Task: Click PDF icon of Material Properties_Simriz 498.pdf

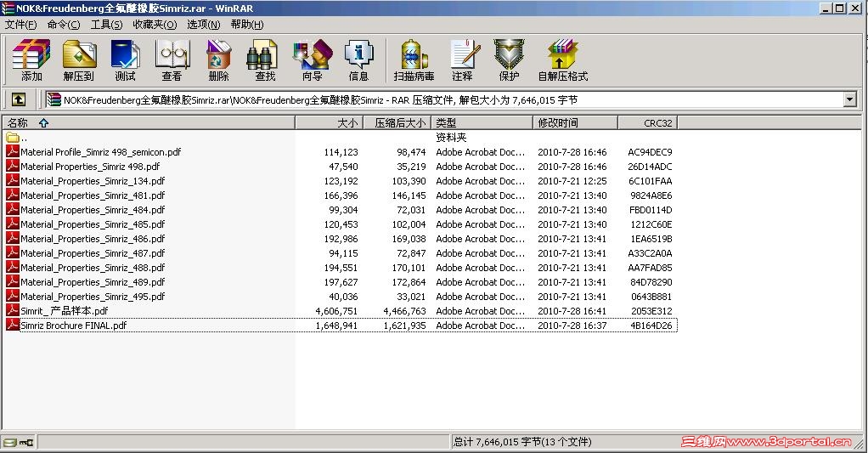Action: pyautogui.click(x=12, y=166)
